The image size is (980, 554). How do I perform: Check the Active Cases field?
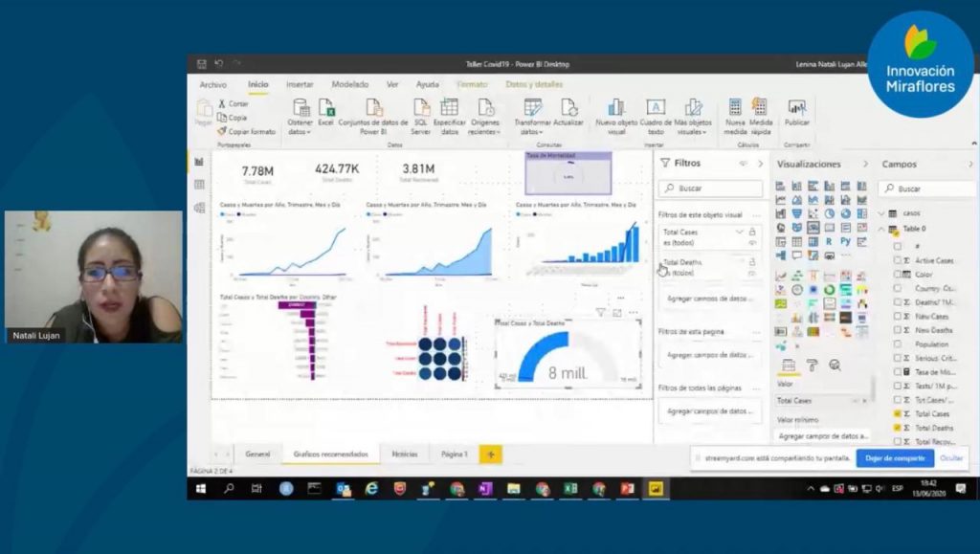click(x=898, y=260)
